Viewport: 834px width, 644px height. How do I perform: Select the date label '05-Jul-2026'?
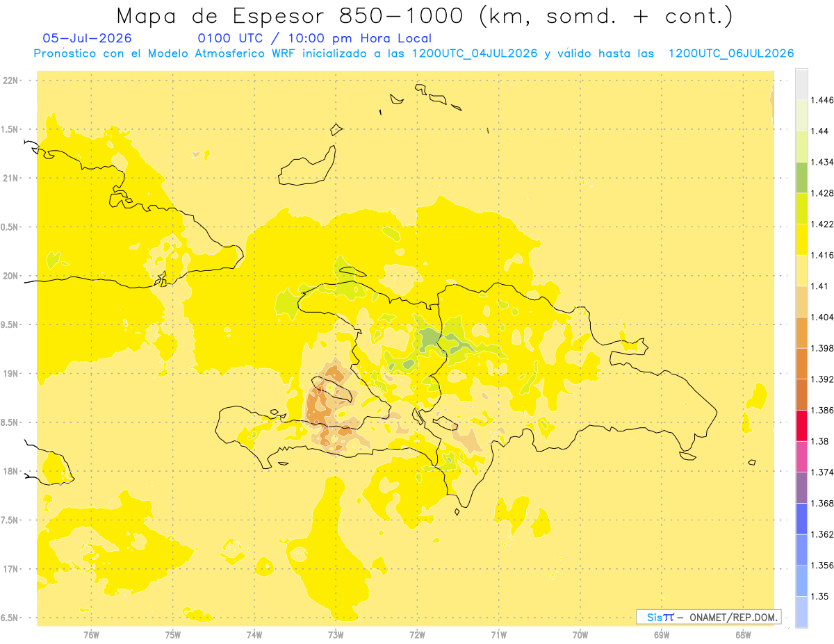(x=87, y=39)
